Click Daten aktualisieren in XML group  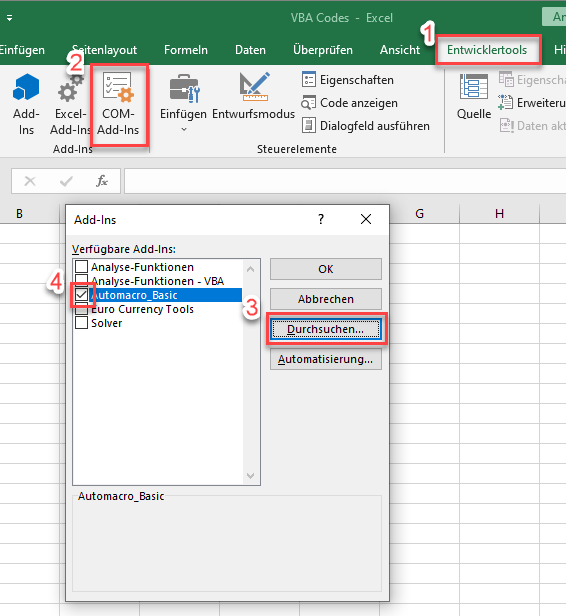point(532,126)
